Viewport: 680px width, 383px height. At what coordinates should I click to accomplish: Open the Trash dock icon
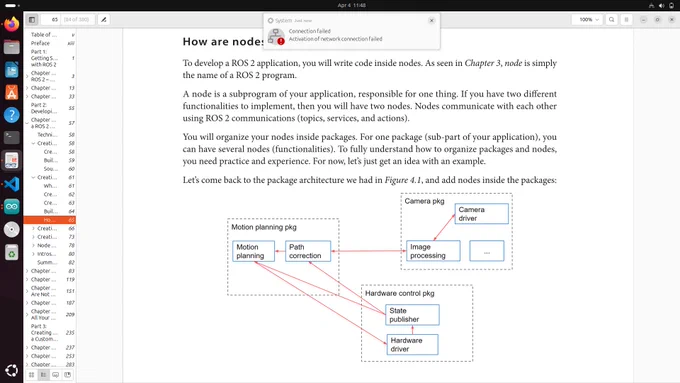point(12,252)
